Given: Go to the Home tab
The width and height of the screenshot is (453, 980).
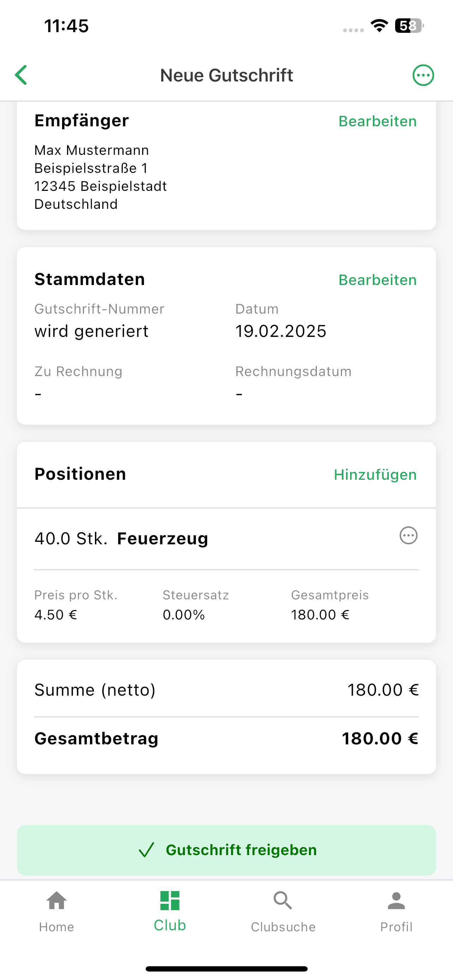Looking at the screenshot, I should 56,912.
